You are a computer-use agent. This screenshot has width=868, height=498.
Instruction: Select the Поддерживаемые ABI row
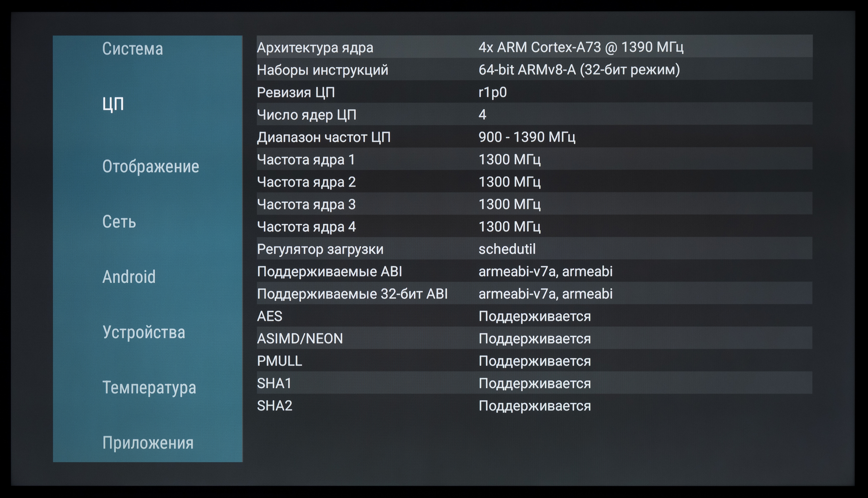pos(534,271)
